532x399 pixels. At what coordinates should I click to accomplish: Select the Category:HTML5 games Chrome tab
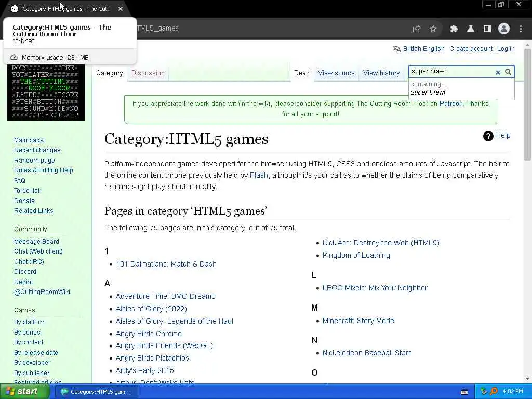pyautogui.click(x=67, y=9)
